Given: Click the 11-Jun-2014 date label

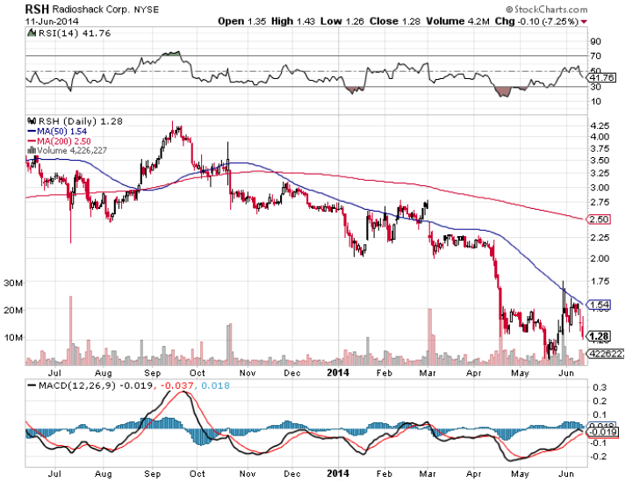Looking at the screenshot, I should pos(52,21).
